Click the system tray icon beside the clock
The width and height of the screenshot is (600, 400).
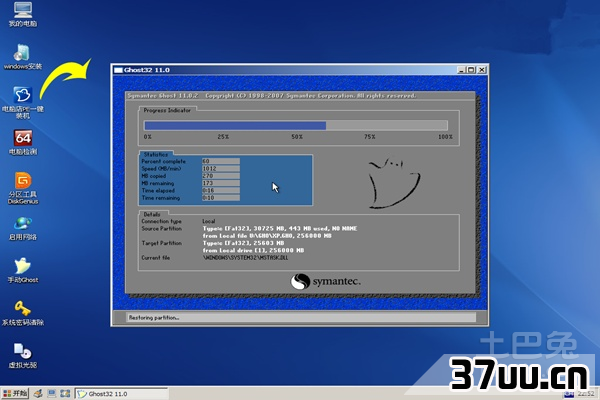pyautogui.click(x=569, y=394)
